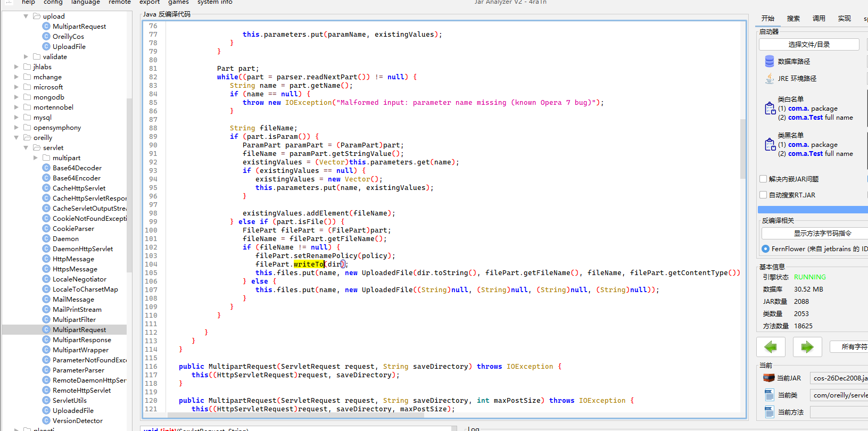Expand the mortennobel package node
Image resolution: width=868 pixels, height=431 pixels.
pos(16,107)
